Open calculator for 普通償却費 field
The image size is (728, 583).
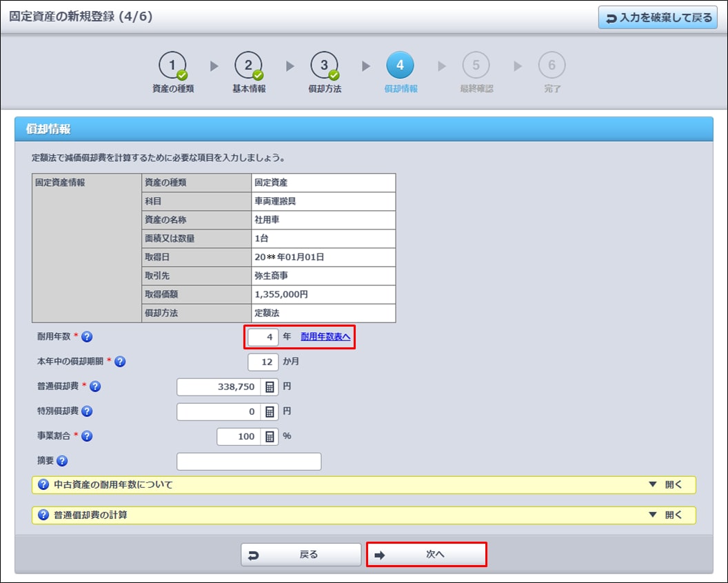[x=270, y=387]
